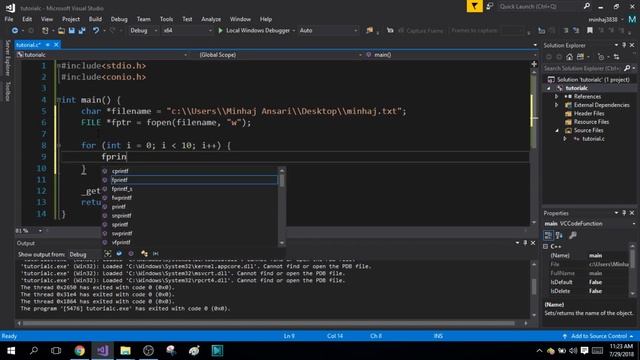The image size is (640, 360).
Task: Open the Debug menu
Action: tap(119, 19)
